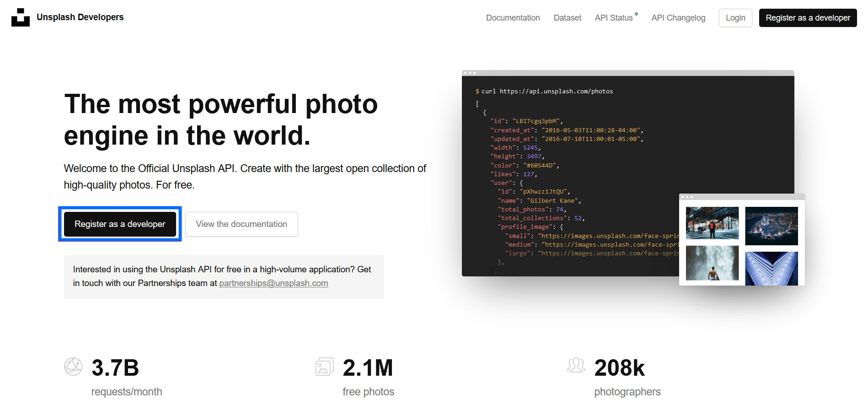Click the "#60544D" color value in code
Image resolution: width=868 pixels, height=405 pixels.
click(x=540, y=166)
